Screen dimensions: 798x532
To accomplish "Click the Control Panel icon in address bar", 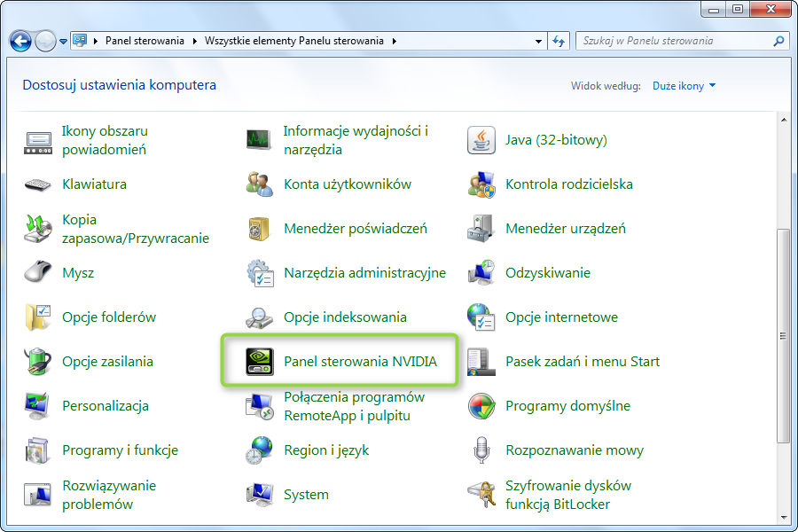I will (x=80, y=41).
